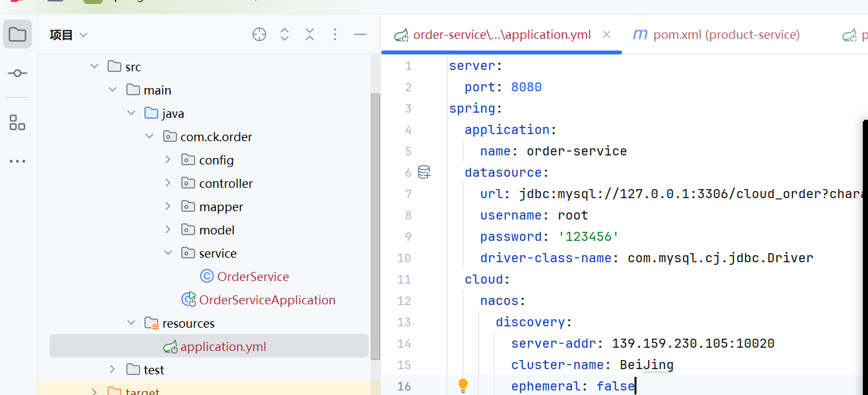Image resolution: width=868 pixels, height=395 pixels.
Task: Click the jdbc:mysql url value
Action: (692, 194)
